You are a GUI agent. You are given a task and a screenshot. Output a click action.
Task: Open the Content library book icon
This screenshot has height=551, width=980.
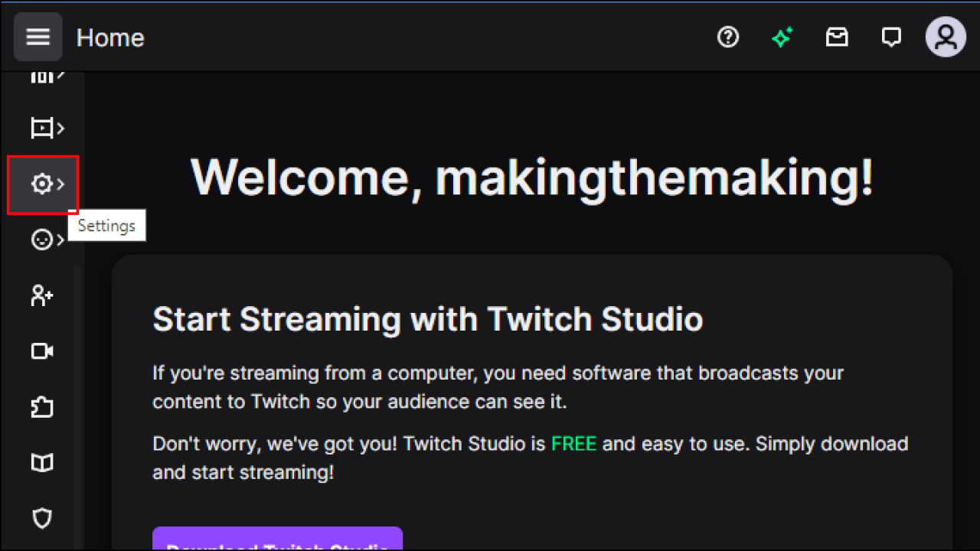[x=41, y=462]
